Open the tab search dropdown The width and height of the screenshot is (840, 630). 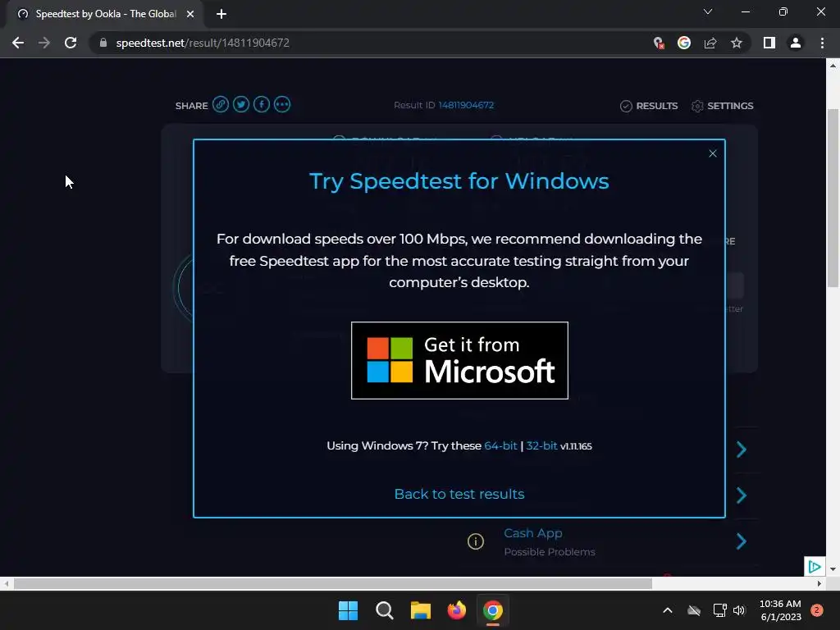(x=708, y=11)
